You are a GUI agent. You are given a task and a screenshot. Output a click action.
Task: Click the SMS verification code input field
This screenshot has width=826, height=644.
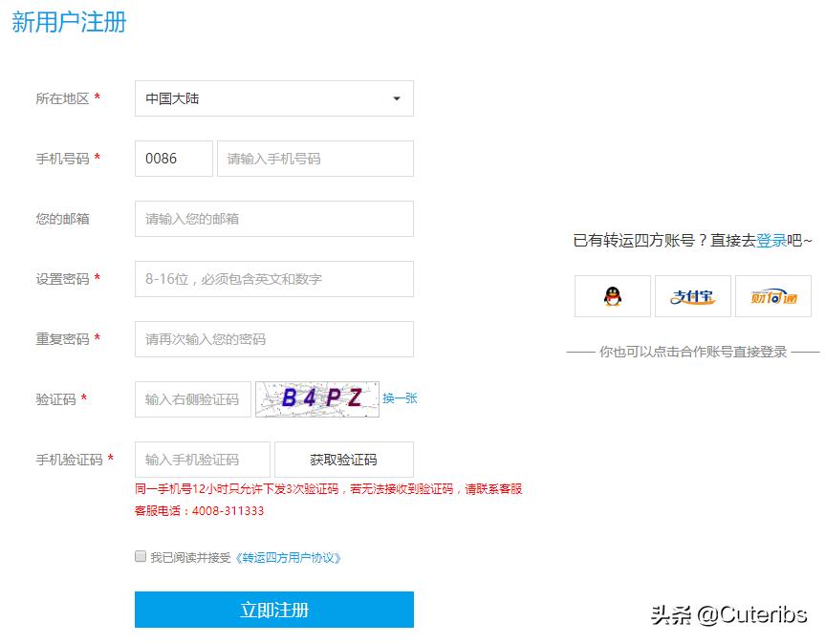coord(202,460)
